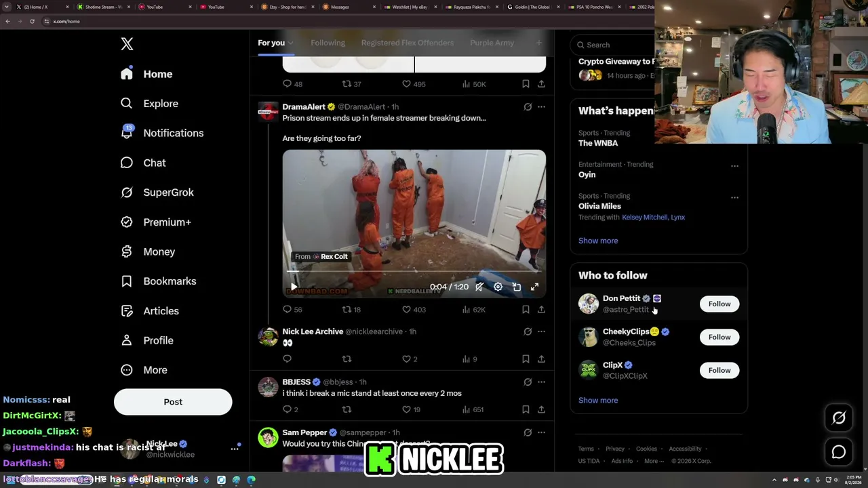Open the floating messages button
This screenshot has height=488, width=868.
[839, 452]
